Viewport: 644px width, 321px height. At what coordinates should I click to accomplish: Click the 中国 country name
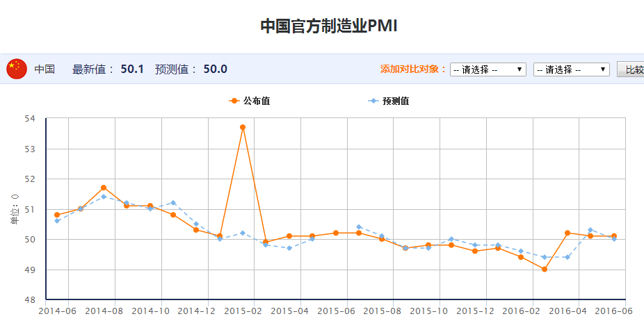coord(45,69)
